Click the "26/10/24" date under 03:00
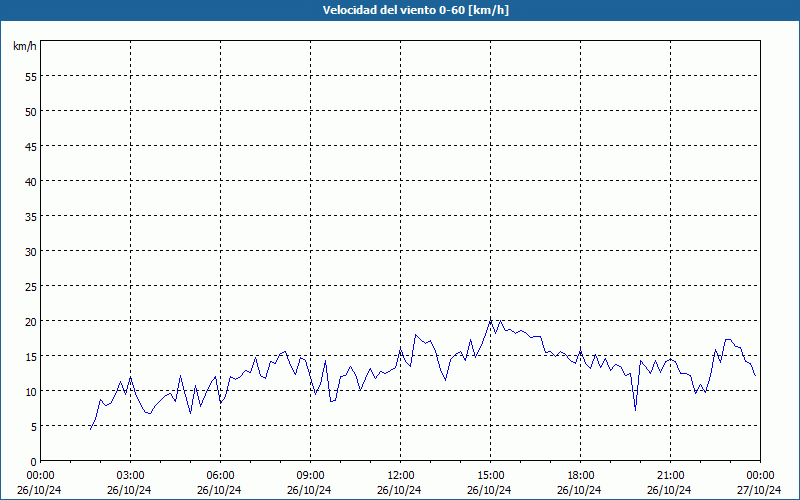 [129, 490]
